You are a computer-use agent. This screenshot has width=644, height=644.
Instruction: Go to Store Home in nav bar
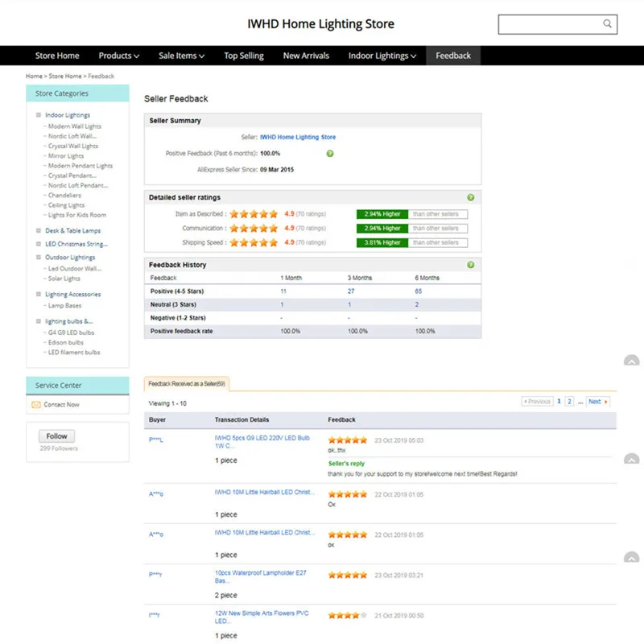[x=57, y=56]
